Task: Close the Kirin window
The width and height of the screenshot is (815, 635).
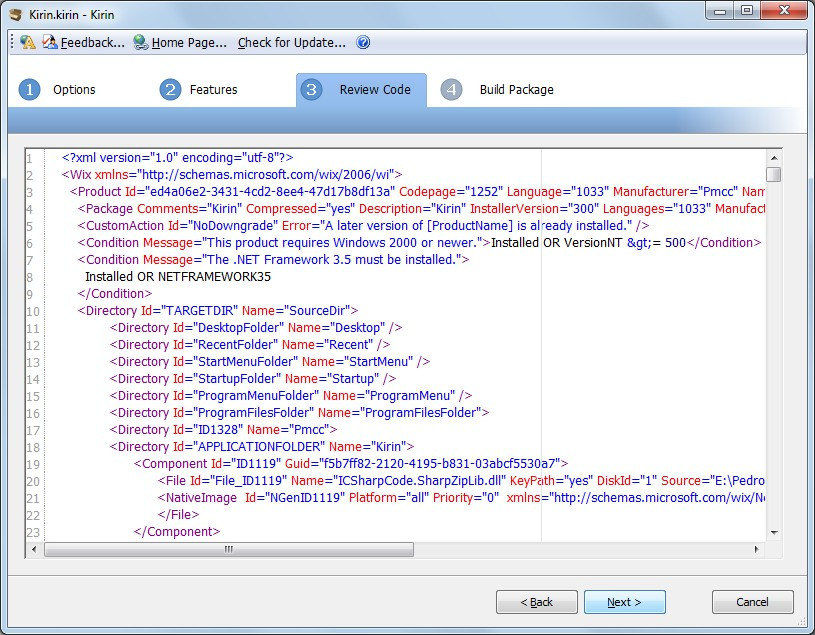Action: pos(785,11)
